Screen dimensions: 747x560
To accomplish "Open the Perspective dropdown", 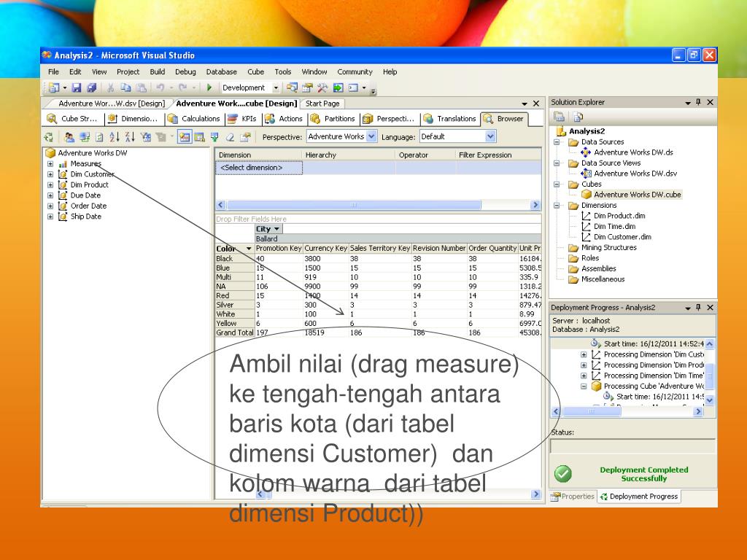I will (371, 136).
